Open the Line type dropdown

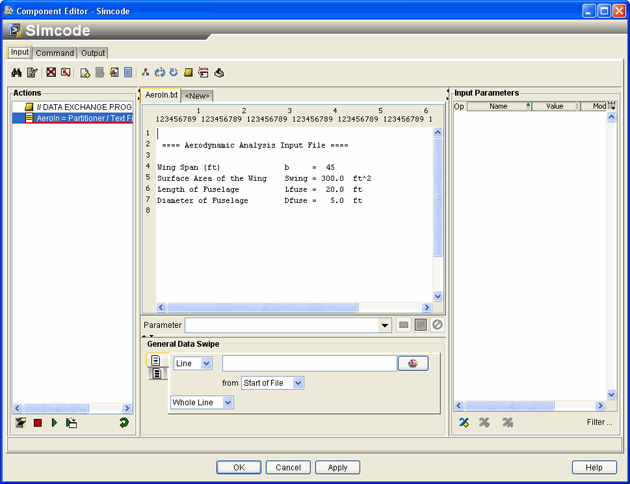206,364
